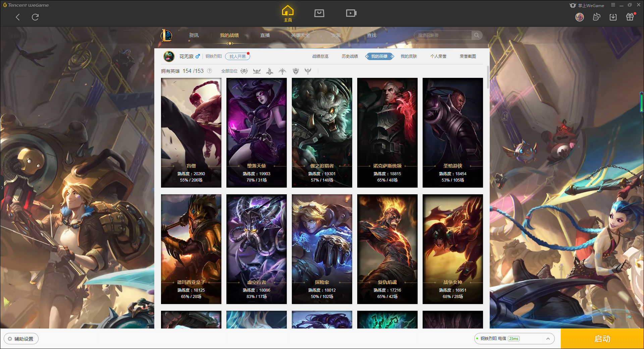Click the male gender icon next to 花无寂
This screenshot has height=349, width=644.
[x=198, y=56]
